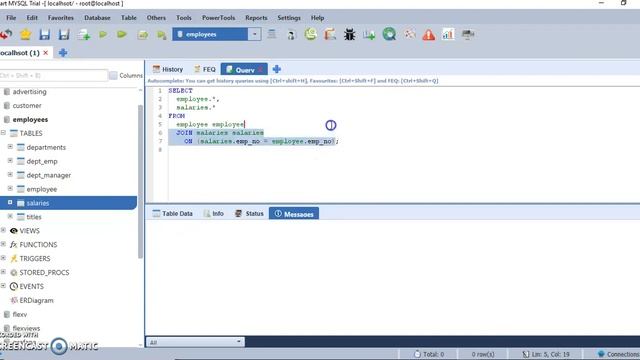Switch to the Messages tab
The image size is (640, 360).
tap(294, 214)
